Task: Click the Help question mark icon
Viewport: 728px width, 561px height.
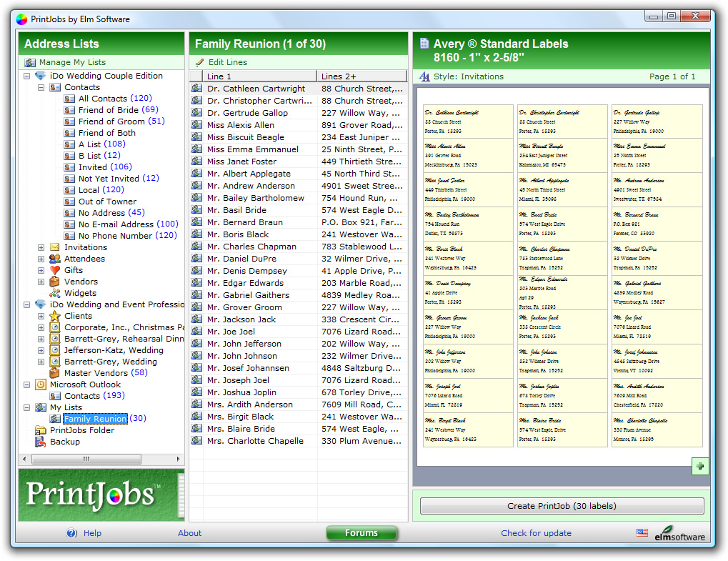Action: 71,533
